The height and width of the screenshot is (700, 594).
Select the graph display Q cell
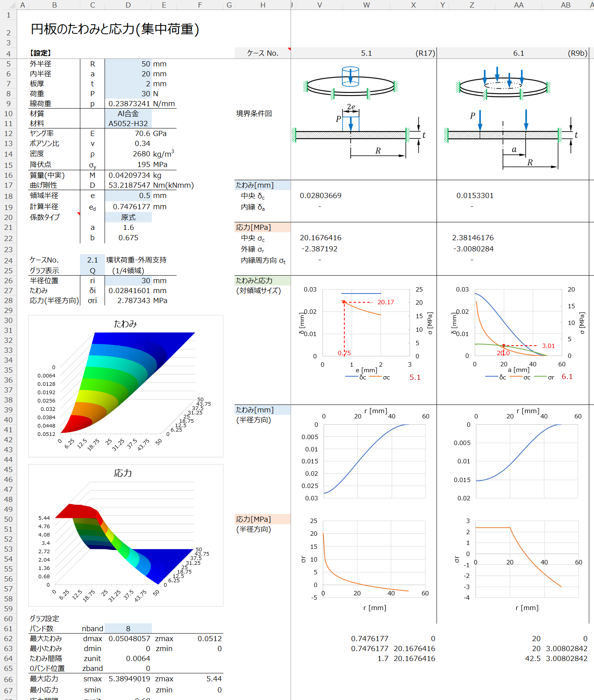(92, 271)
